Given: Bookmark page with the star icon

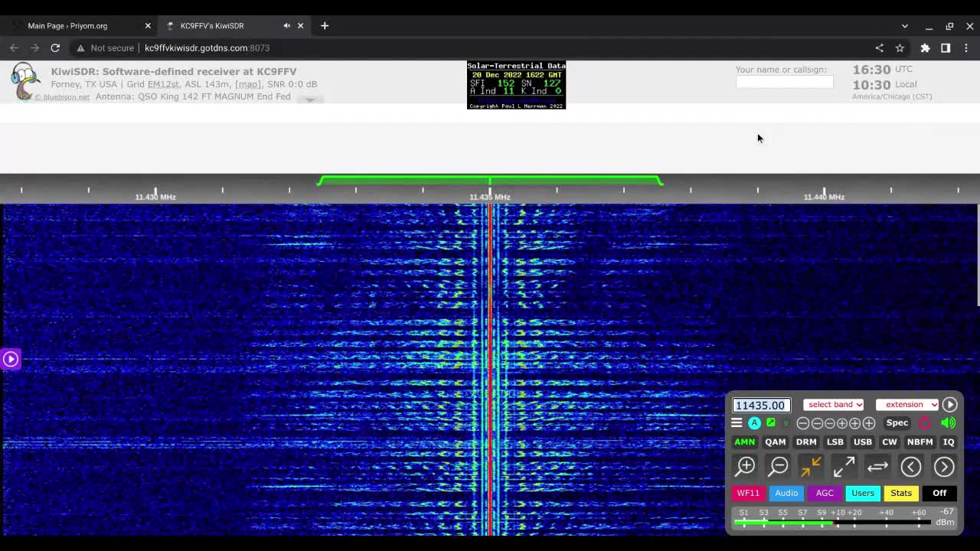Looking at the screenshot, I should point(900,47).
